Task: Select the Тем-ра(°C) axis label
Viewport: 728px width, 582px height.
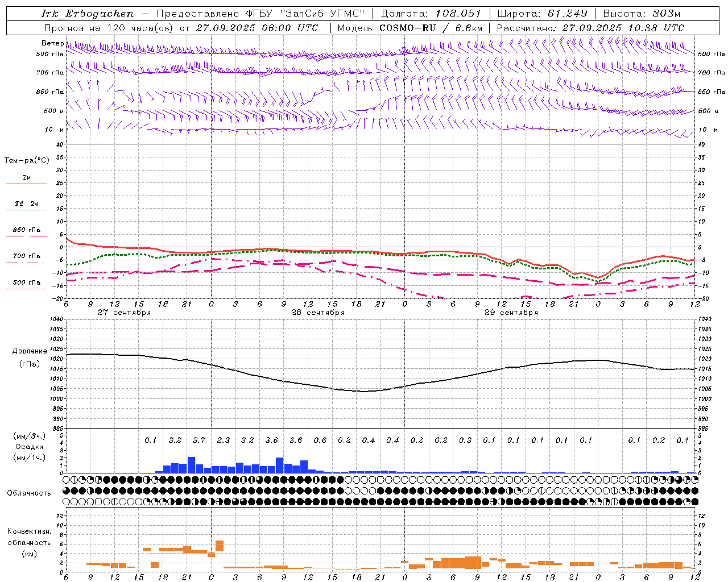Action: 27,161
